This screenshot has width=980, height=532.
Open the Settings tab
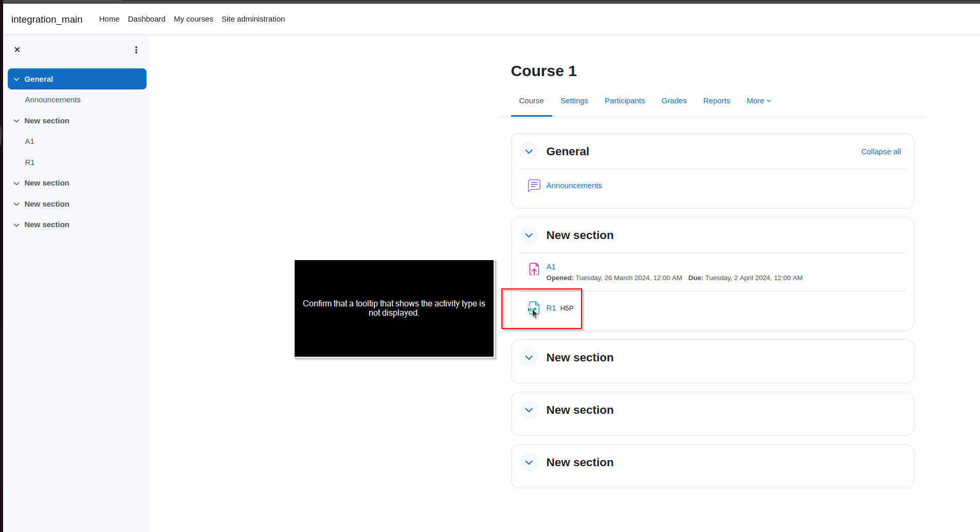pos(574,101)
